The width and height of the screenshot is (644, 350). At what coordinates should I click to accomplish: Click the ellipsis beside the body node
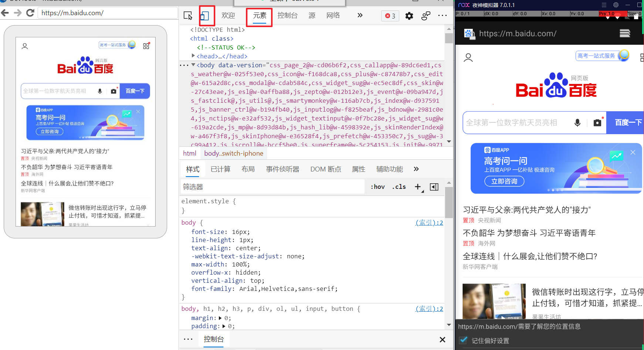click(184, 65)
